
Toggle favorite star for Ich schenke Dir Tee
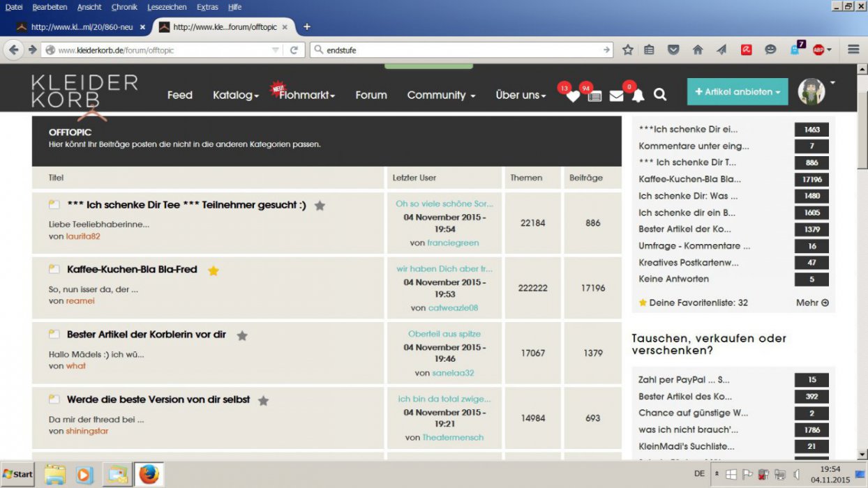[x=320, y=206]
